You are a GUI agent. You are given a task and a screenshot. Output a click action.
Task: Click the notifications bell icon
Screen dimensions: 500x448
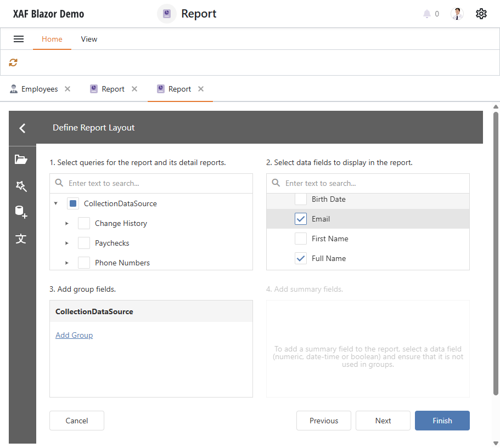[x=426, y=14]
